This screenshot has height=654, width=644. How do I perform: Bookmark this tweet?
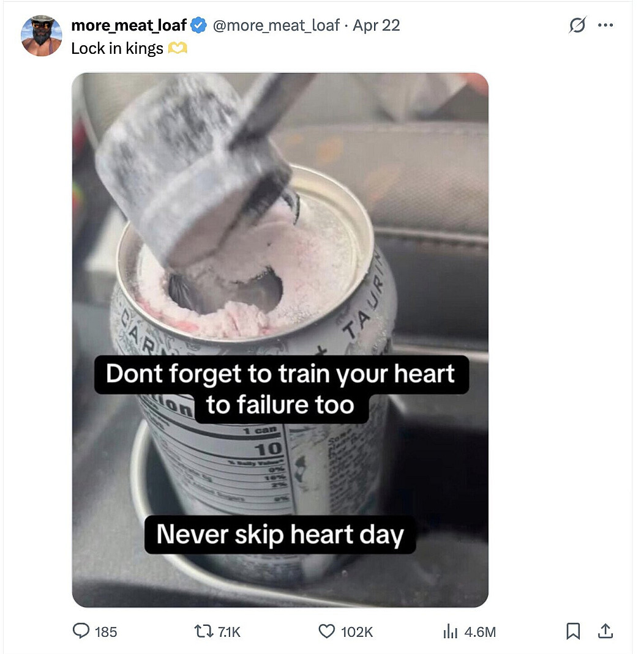click(573, 631)
